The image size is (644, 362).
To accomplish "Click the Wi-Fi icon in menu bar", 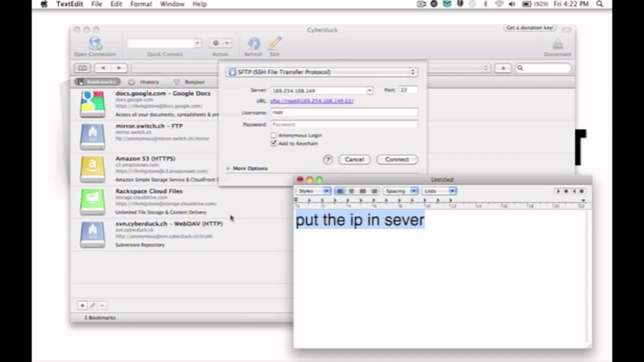I will pyautogui.click(x=499, y=4).
